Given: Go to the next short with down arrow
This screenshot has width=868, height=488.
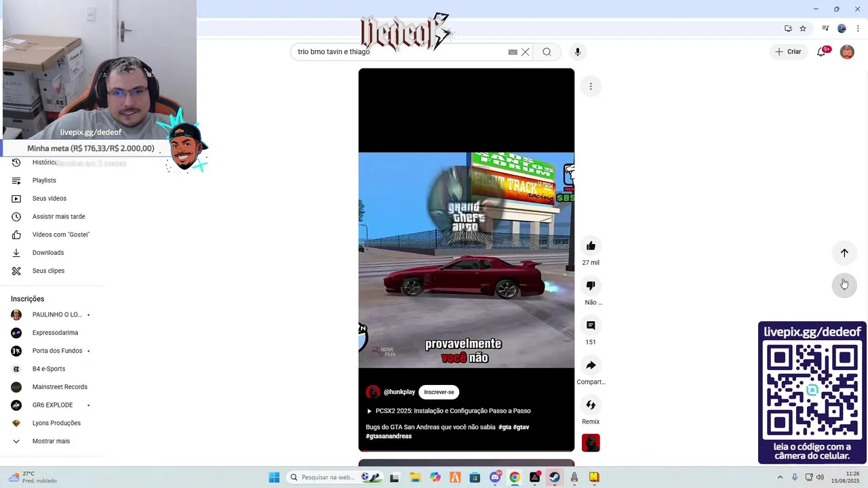Looking at the screenshot, I should tap(844, 284).
